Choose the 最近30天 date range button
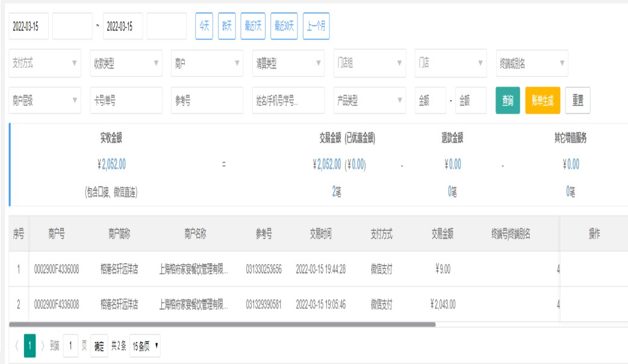 (x=284, y=26)
